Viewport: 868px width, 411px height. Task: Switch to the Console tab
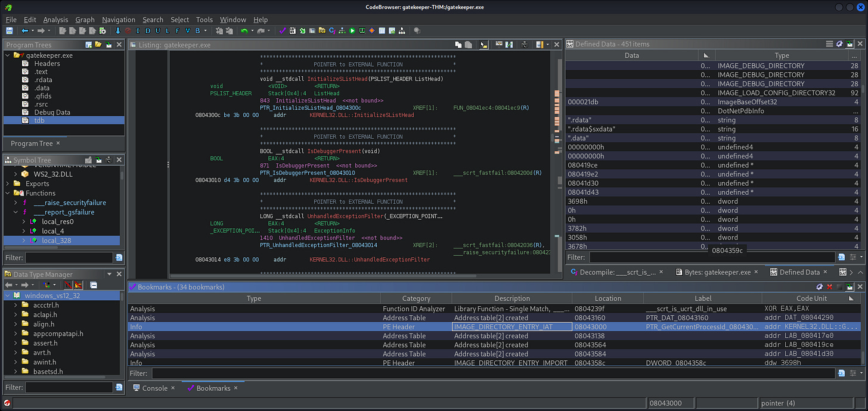[x=154, y=388]
